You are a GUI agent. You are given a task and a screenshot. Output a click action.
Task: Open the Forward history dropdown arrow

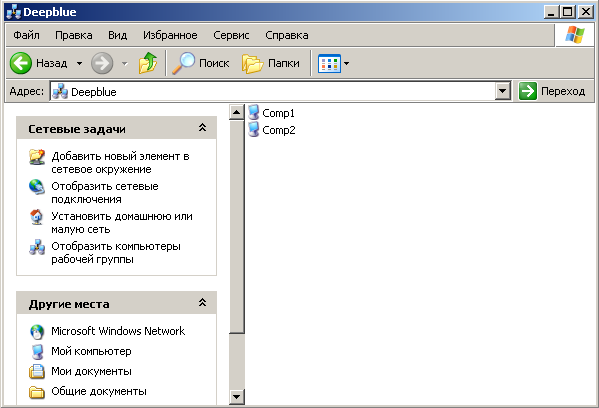[125, 63]
